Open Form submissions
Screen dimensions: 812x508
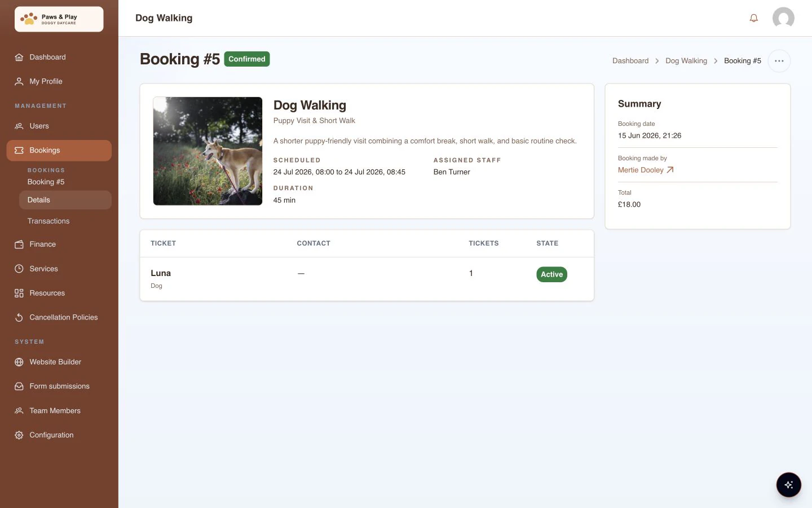59,386
